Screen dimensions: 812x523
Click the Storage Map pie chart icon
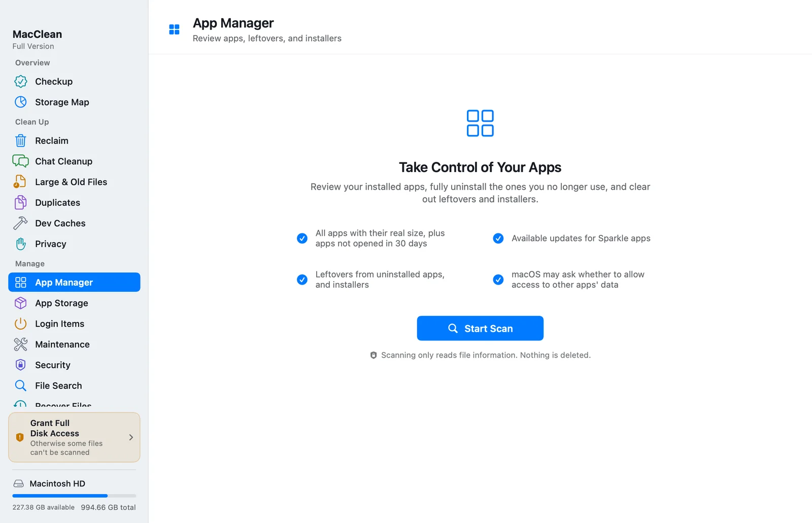click(21, 102)
